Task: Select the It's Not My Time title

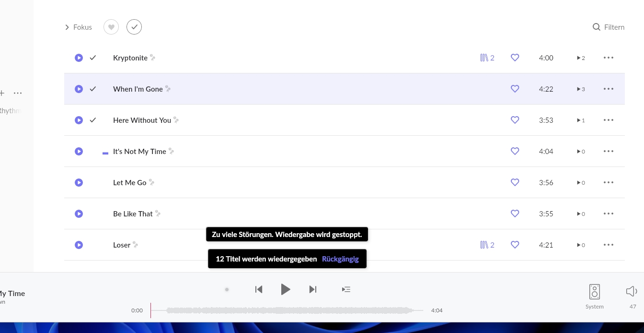Action: (x=139, y=152)
